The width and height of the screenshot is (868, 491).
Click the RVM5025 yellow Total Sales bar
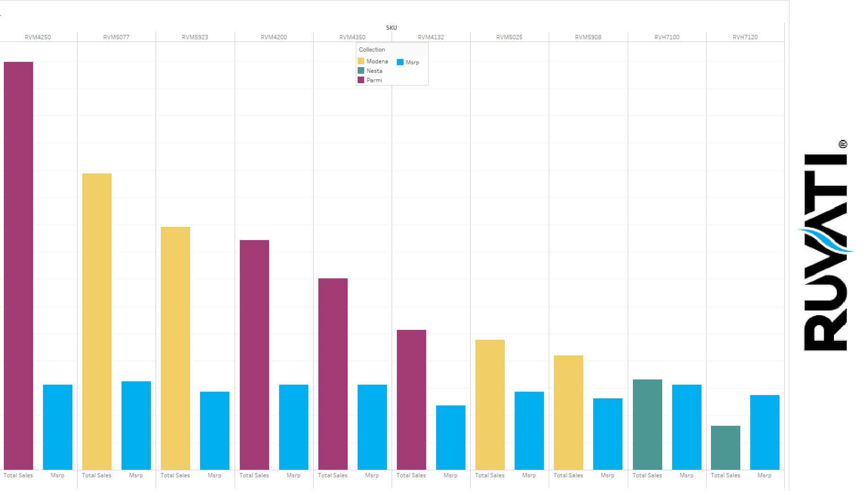click(x=490, y=405)
